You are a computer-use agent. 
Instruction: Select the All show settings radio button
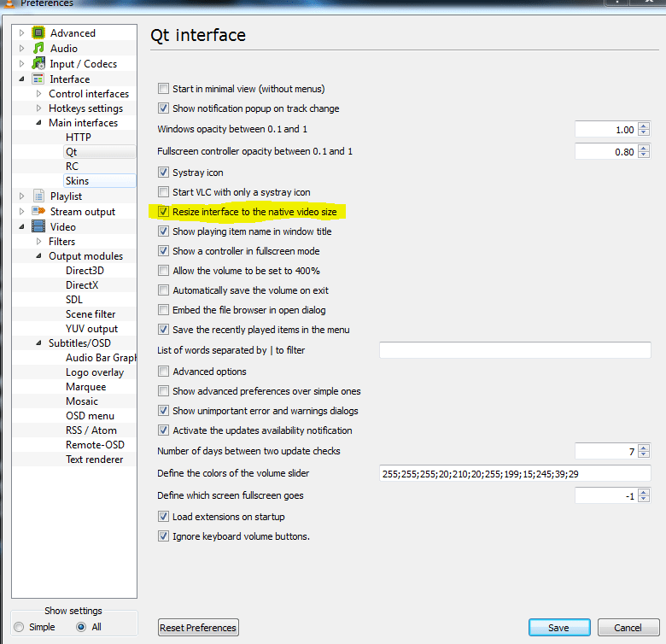click(x=81, y=627)
